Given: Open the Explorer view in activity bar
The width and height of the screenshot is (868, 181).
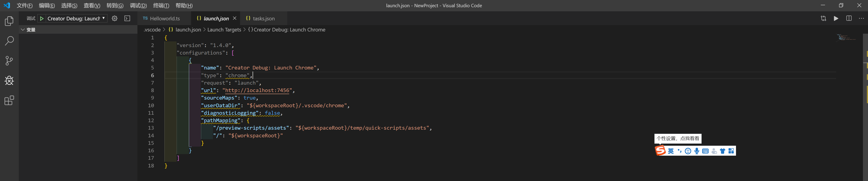Looking at the screenshot, I should 9,21.
